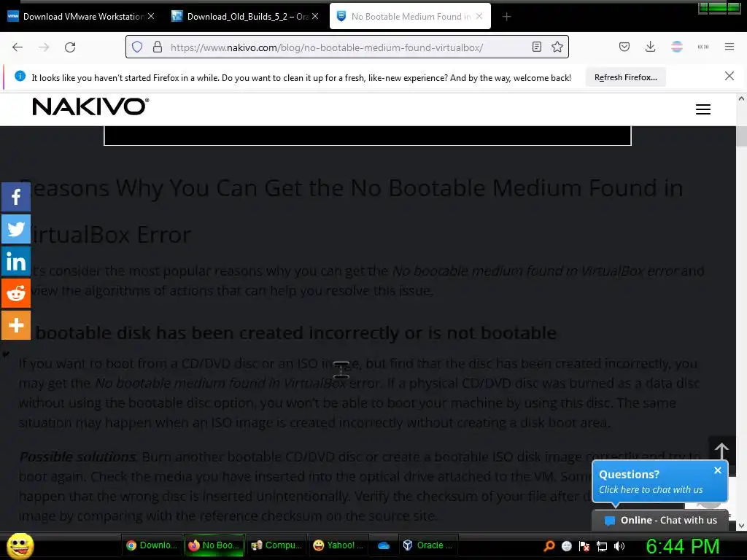Open the Oracle VirtualBox taskbar item
This screenshot has height=560, width=747.
[427, 545]
